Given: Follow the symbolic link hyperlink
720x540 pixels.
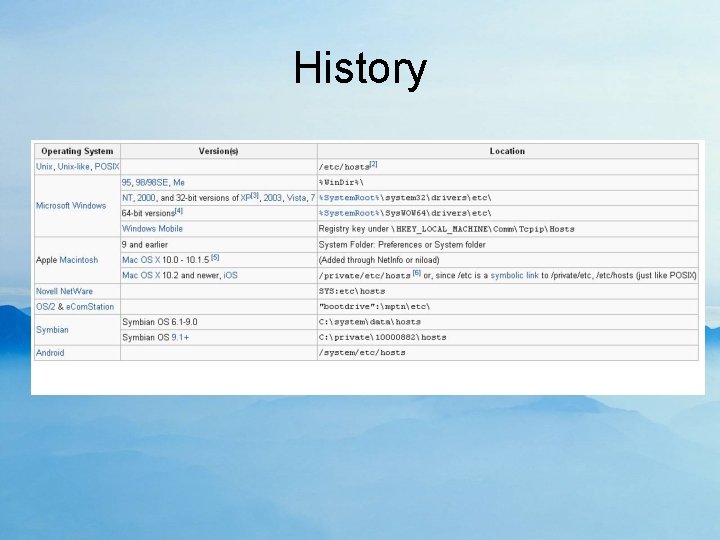Looking at the screenshot, I should click(514, 276).
